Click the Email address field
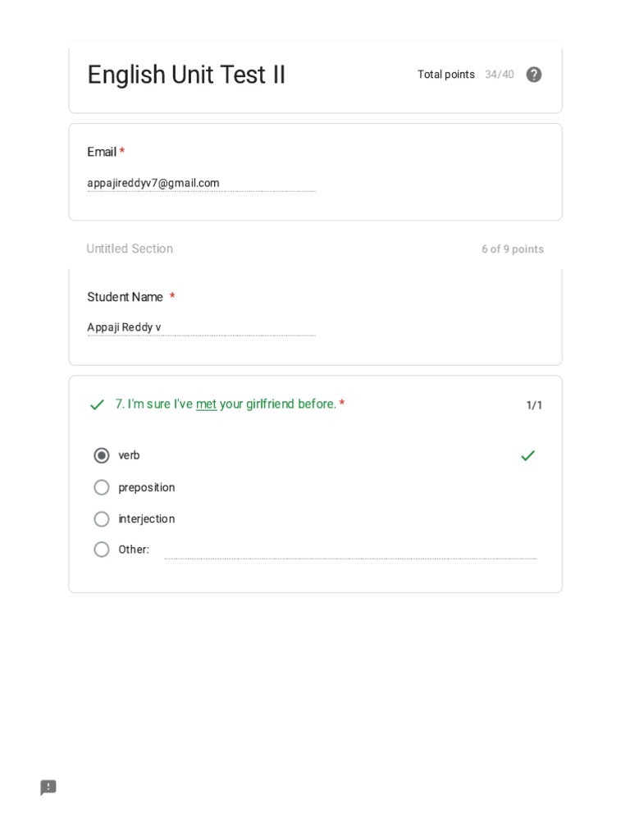The height and width of the screenshot is (840, 630). 201,183
